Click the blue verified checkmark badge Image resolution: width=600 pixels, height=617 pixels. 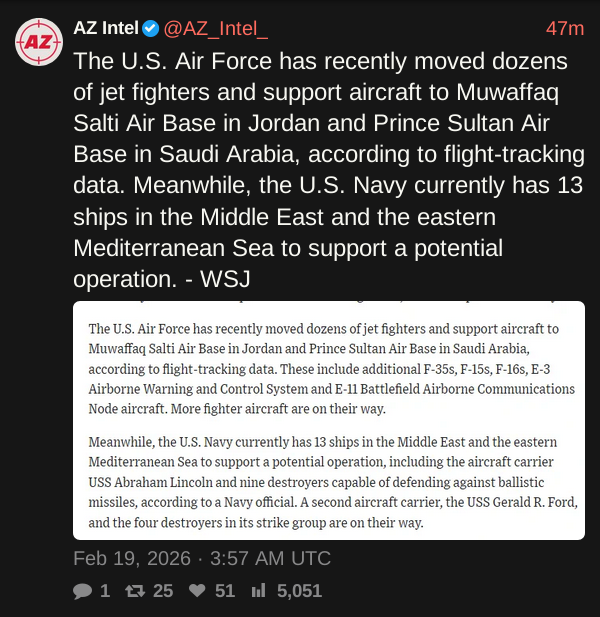point(150,28)
